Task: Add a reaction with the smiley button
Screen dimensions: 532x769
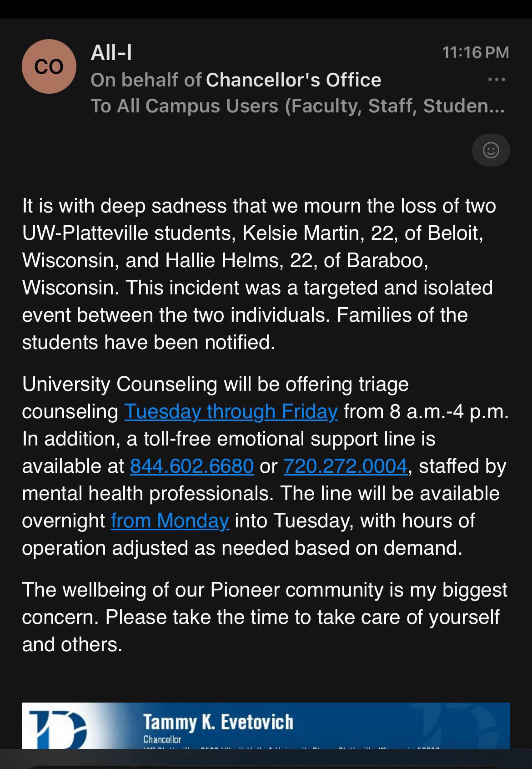Action: [x=491, y=150]
